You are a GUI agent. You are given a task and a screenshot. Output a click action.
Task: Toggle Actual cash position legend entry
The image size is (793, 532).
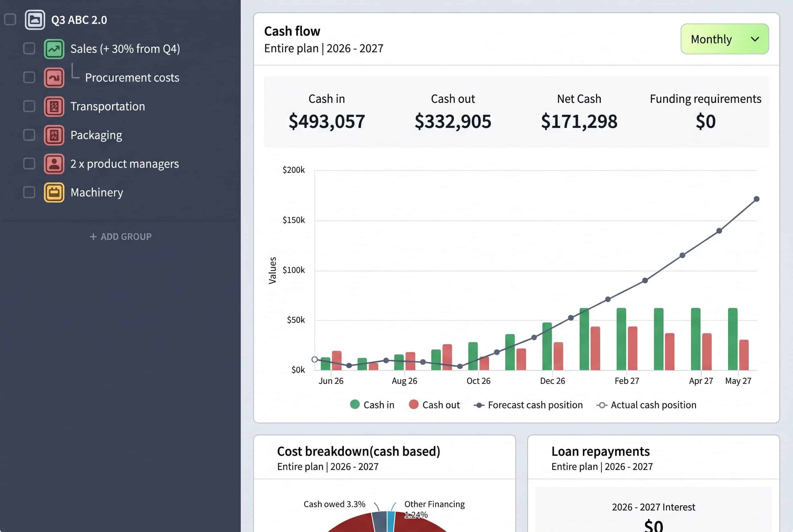647,405
